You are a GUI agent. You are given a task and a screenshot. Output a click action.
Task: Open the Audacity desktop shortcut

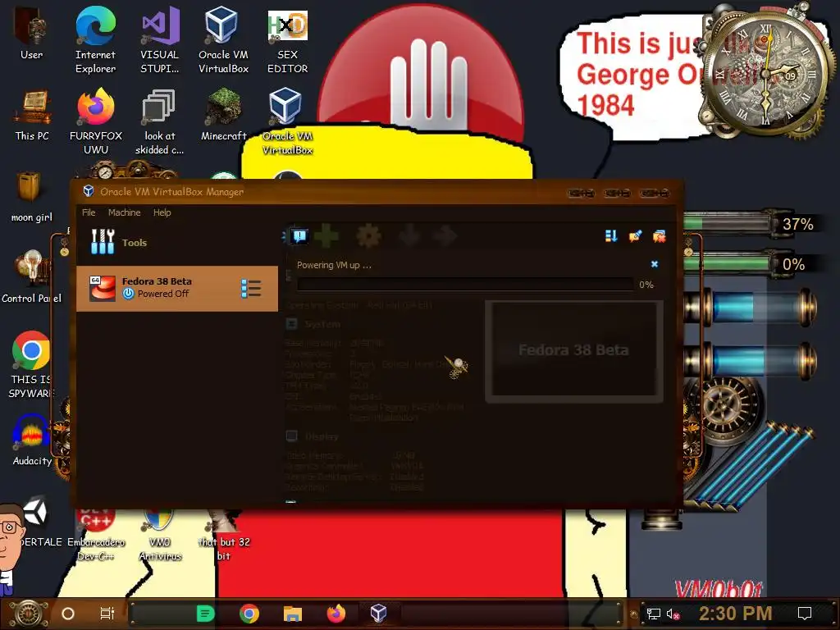point(32,440)
